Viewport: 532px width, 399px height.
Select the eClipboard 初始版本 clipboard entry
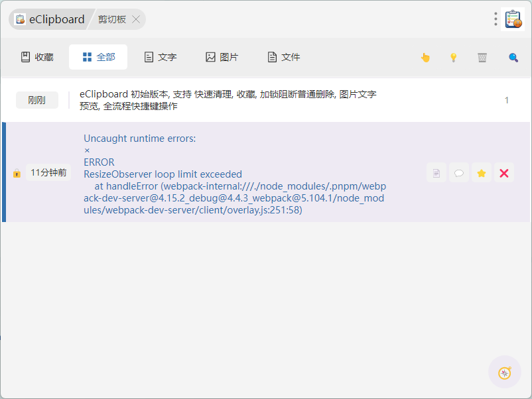coord(228,100)
